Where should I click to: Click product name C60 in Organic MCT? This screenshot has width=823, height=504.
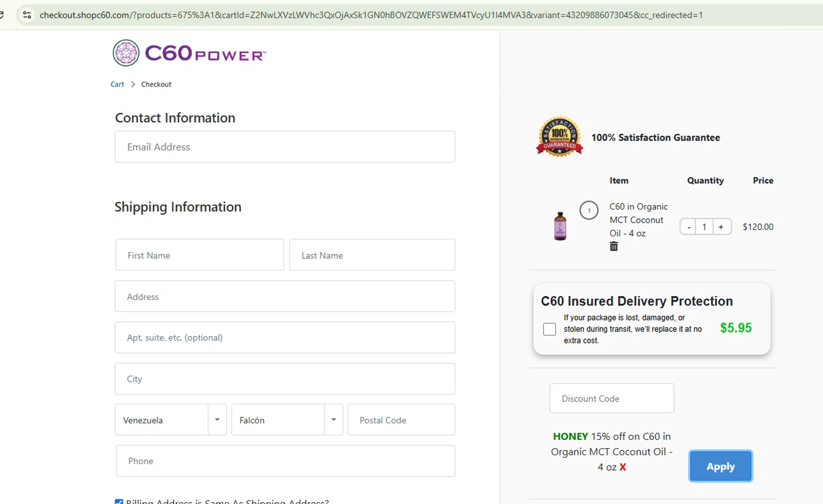pos(639,220)
